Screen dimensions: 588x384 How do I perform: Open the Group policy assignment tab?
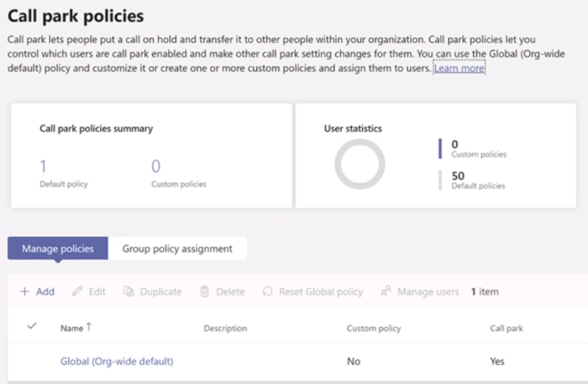(177, 248)
